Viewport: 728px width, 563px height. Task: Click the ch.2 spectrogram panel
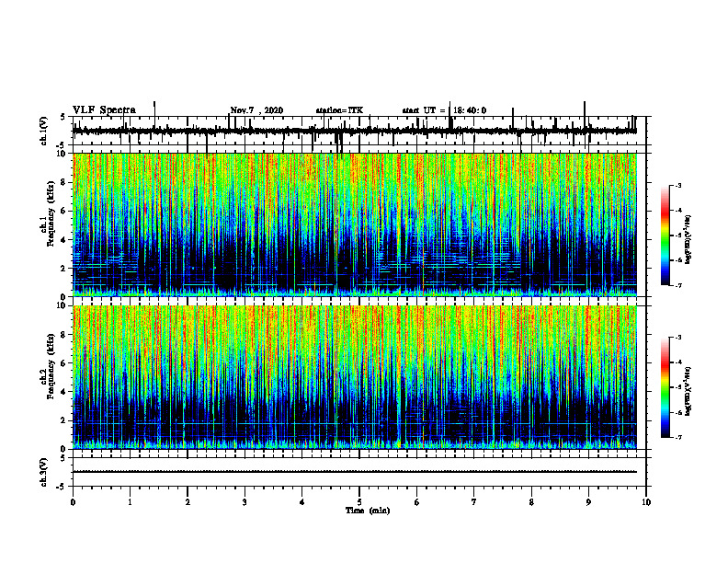pos(354,377)
